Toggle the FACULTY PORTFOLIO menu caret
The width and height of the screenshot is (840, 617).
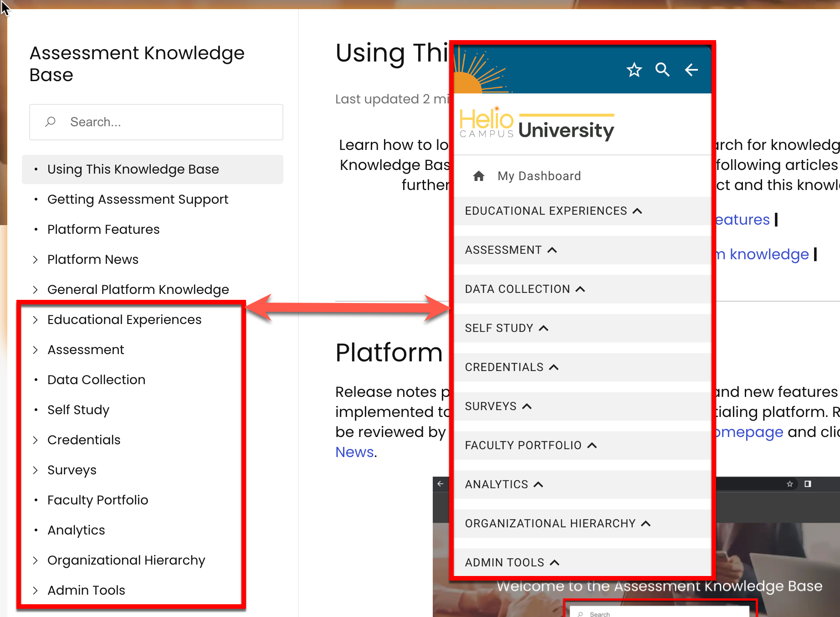coord(592,446)
